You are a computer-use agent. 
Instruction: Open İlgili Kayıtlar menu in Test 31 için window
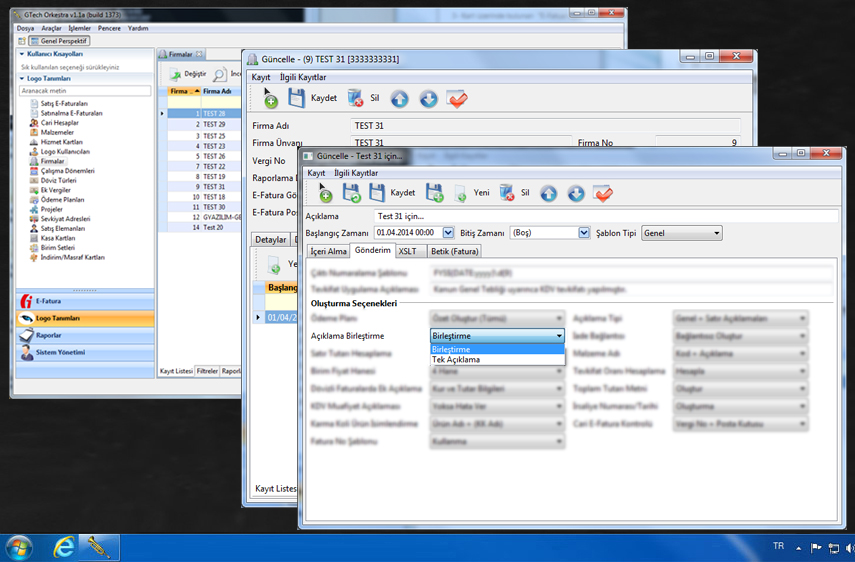tap(356, 173)
